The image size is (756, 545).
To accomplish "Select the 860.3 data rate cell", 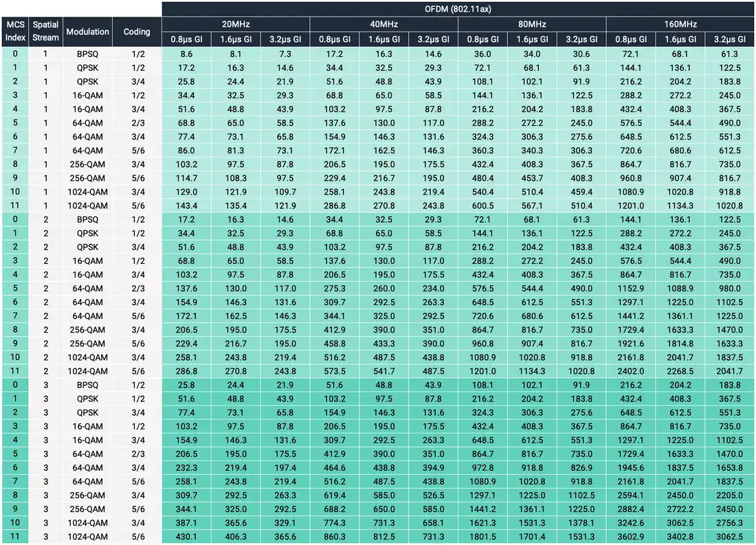I will pos(334,536).
